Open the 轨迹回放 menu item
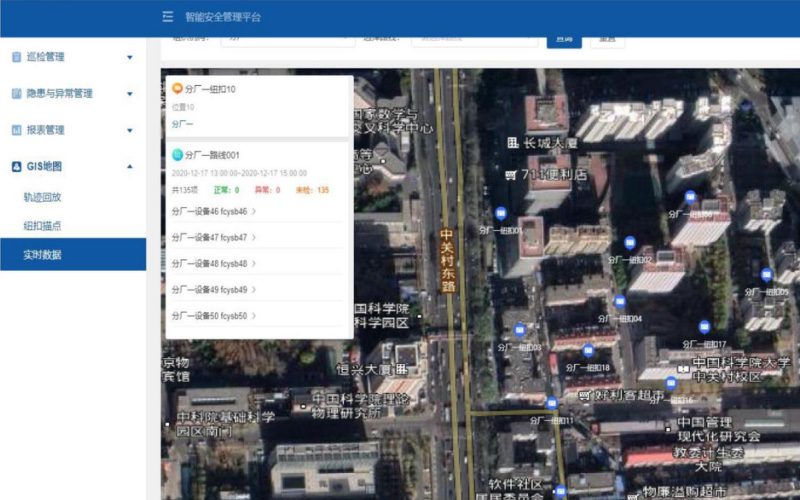Screen dimensions: 800x500 tap(43, 197)
